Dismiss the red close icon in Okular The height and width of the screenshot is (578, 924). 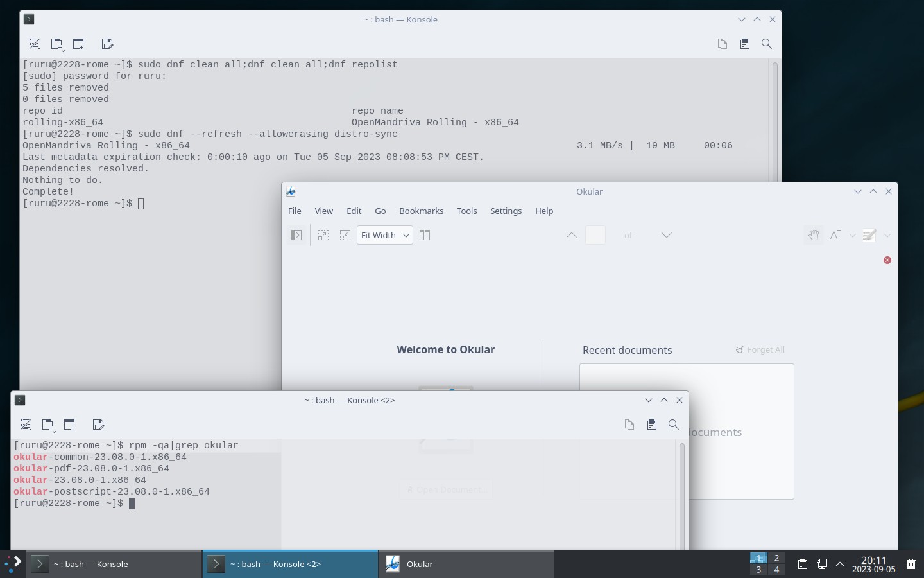887,260
